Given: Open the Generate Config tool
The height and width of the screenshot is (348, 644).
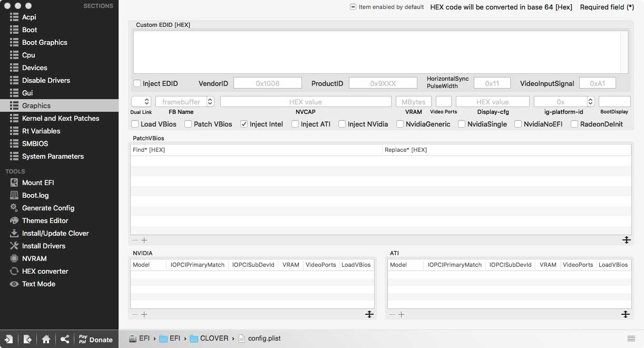Looking at the screenshot, I should click(48, 208).
